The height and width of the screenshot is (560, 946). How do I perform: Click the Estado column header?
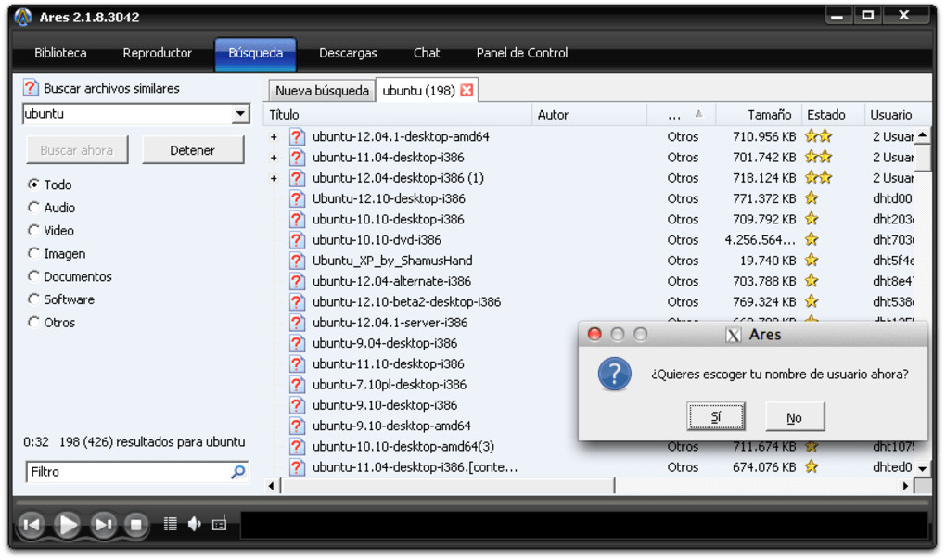pyautogui.click(x=833, y=115)
